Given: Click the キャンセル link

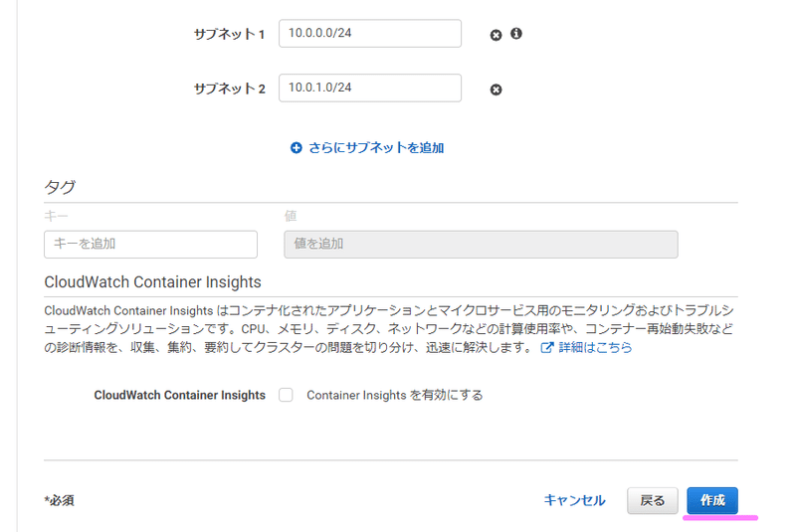Looking at the screenshot, I should 574,500.
